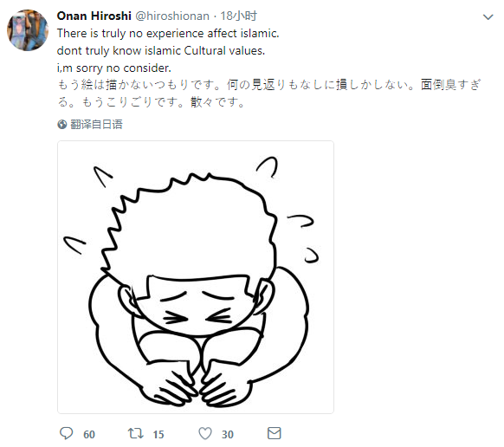Visit the @hiroshionan handle link

coord(172,16)
